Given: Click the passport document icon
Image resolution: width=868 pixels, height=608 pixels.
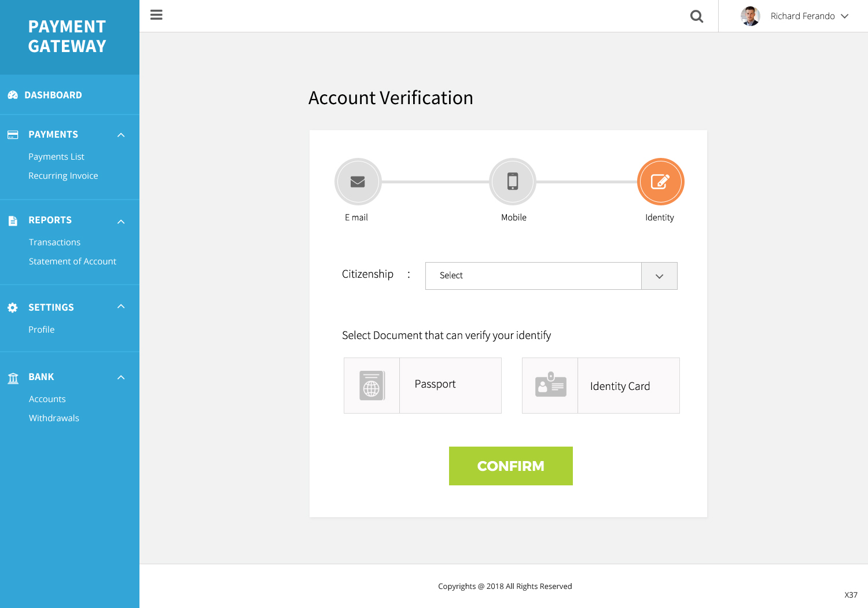Looking at the screenshot, I should 372,385.
